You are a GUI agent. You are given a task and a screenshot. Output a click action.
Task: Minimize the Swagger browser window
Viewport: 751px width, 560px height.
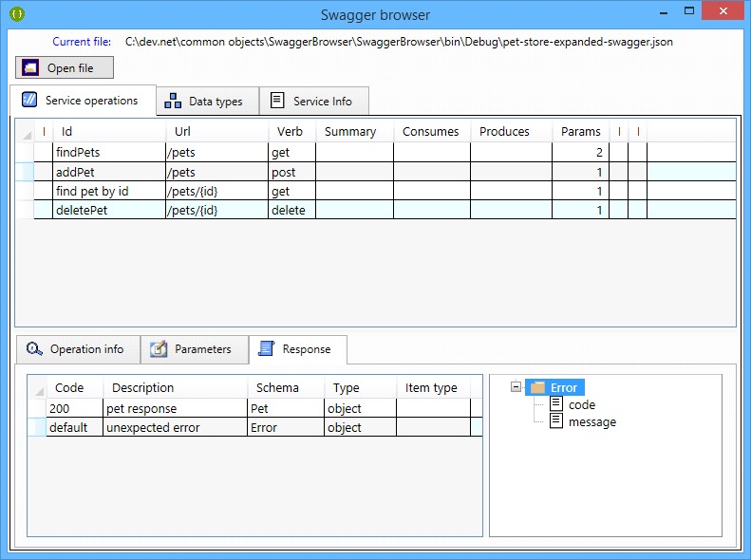pyautogui.click(x=664, y=12)
